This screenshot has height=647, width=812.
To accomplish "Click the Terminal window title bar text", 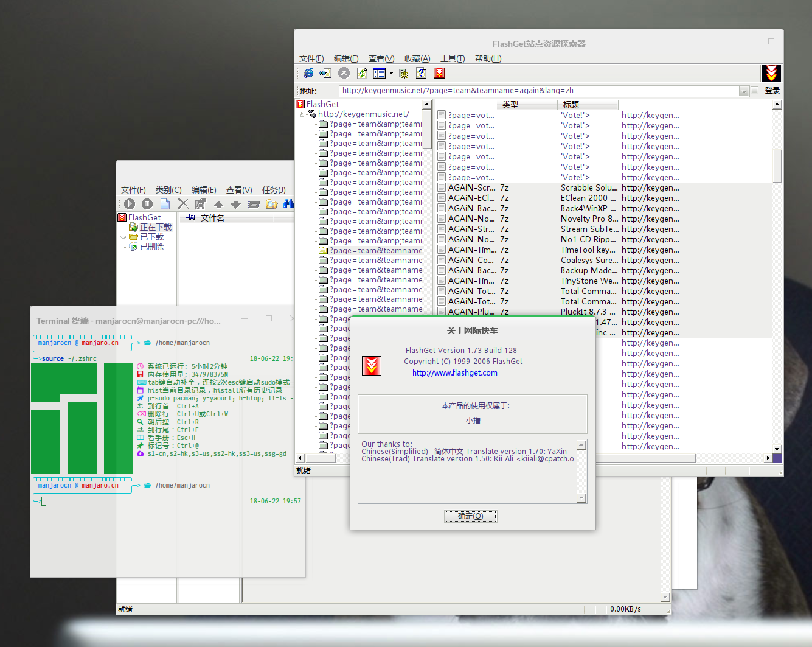I will [128, 321].
